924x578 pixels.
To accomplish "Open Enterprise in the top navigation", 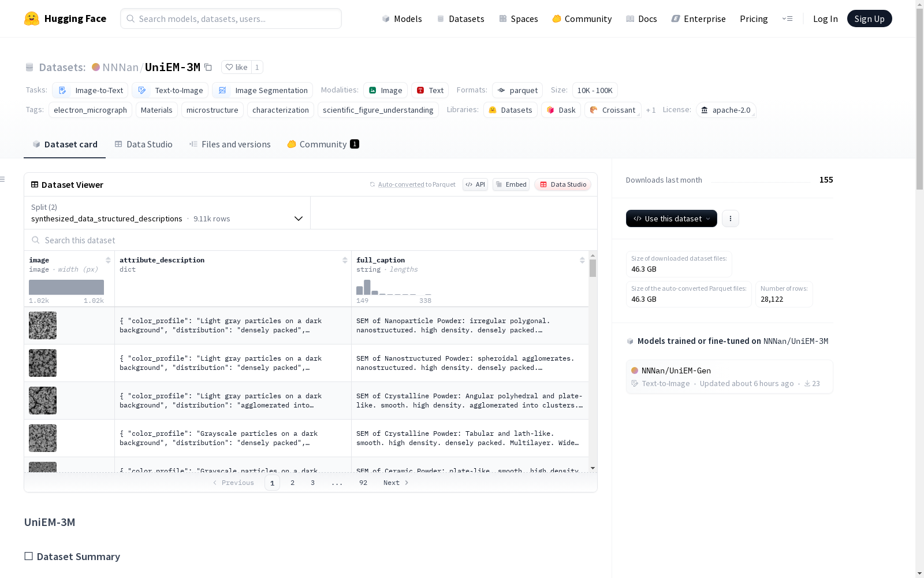I will 699,18.
